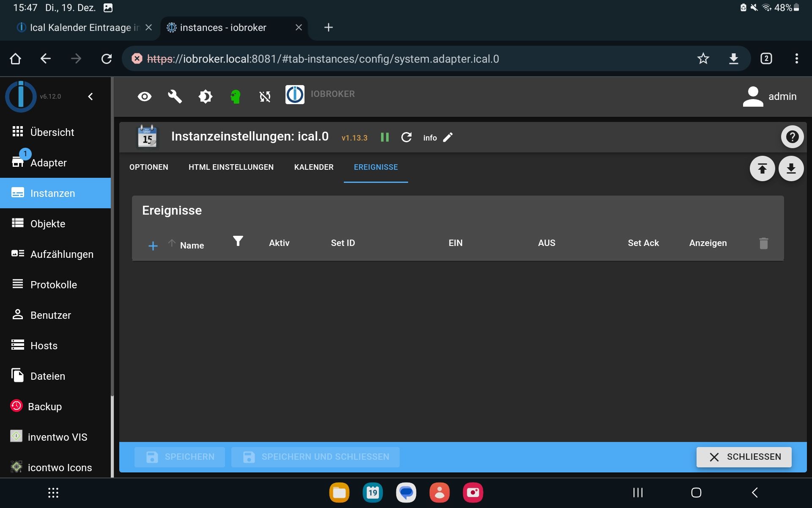Viewport: 812px width, 508px height.
Task: Edit log level with pencil icon
Action: [x=448, y=137]
